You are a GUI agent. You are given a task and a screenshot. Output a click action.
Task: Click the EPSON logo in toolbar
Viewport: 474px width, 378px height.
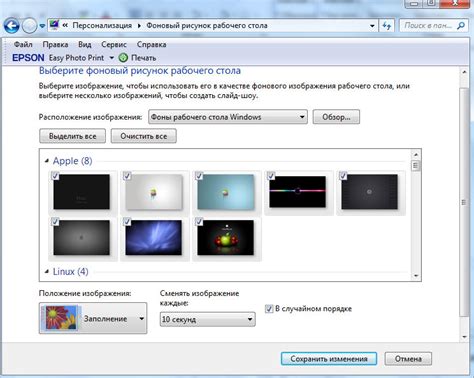[x=28, y=58]
